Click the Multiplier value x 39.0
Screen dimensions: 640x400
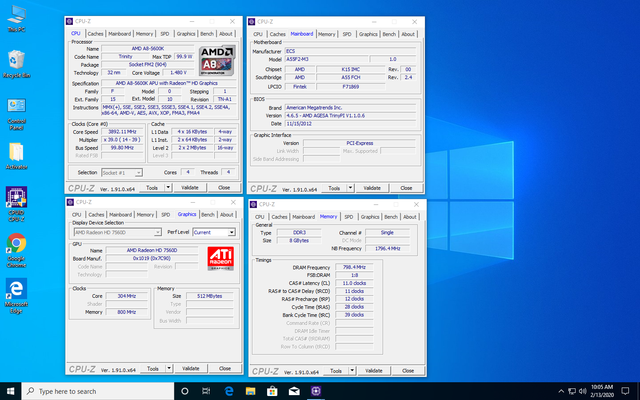[x=122, y=140]
